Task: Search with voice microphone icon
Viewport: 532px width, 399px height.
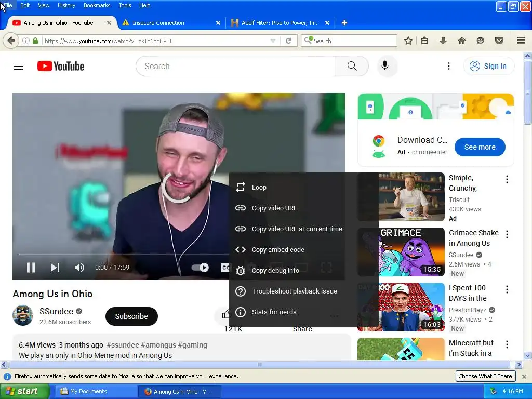Action: [385, 65]
